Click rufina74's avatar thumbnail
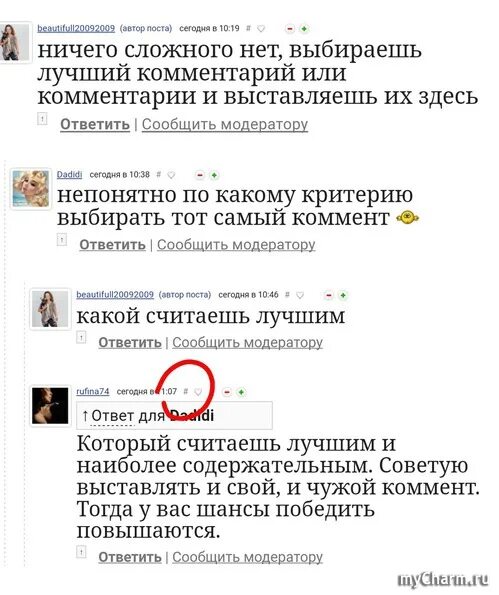 [50, 406]
